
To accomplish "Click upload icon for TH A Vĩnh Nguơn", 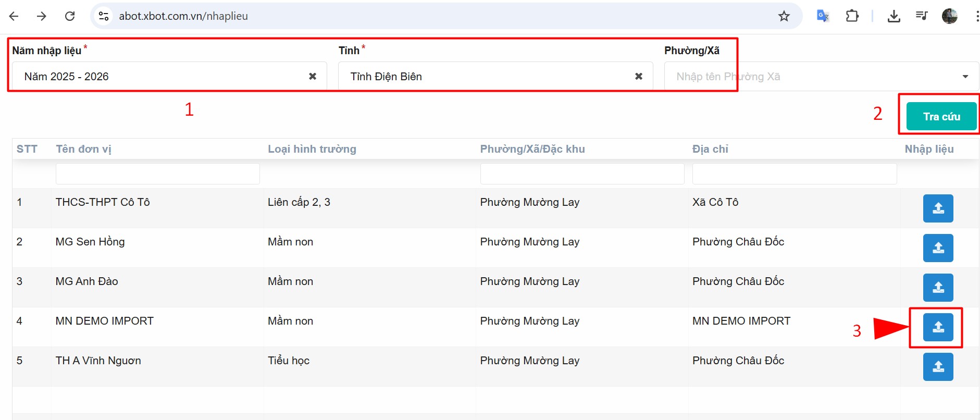I will 938,367.
